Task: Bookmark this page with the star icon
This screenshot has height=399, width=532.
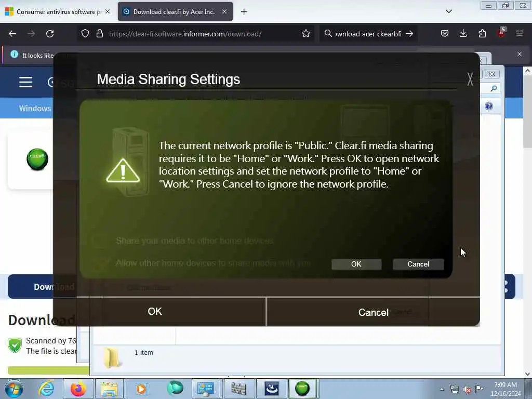Action: (306, 34)
